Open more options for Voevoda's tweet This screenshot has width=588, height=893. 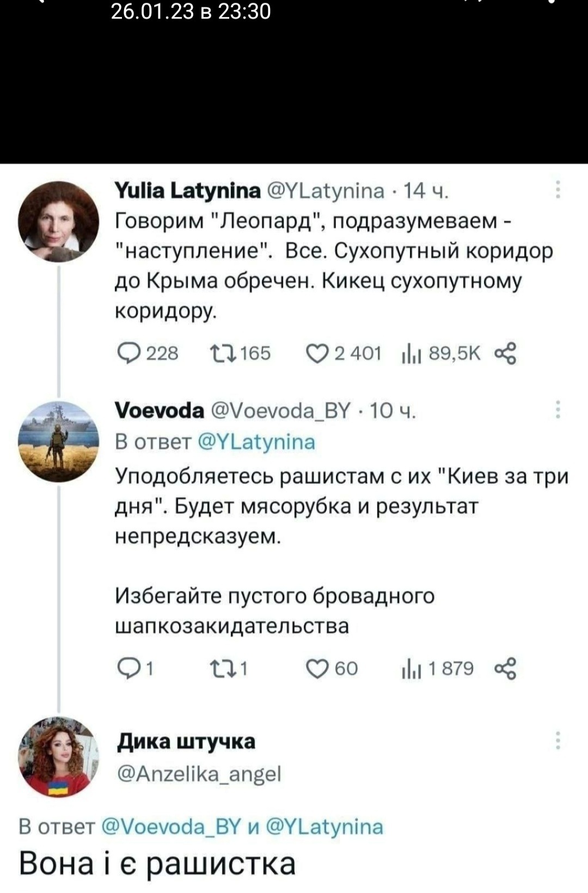point(558,409)
